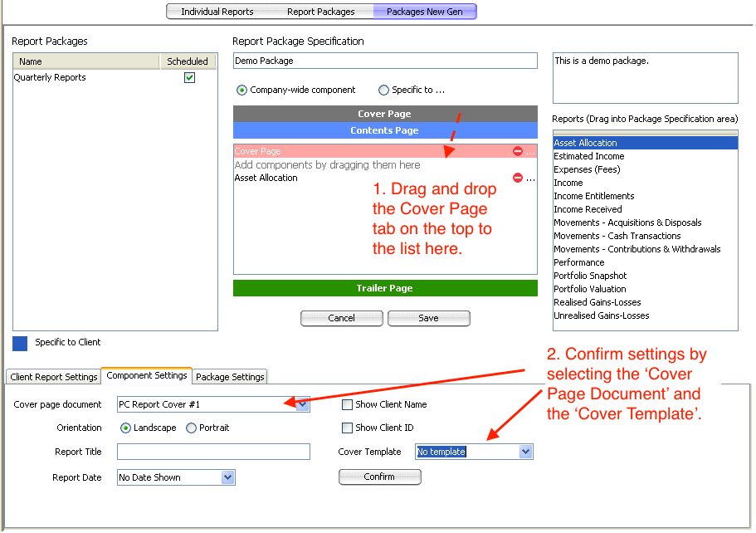Open the Cover page document dropdown
756x533 pixels.
(302, 404)
